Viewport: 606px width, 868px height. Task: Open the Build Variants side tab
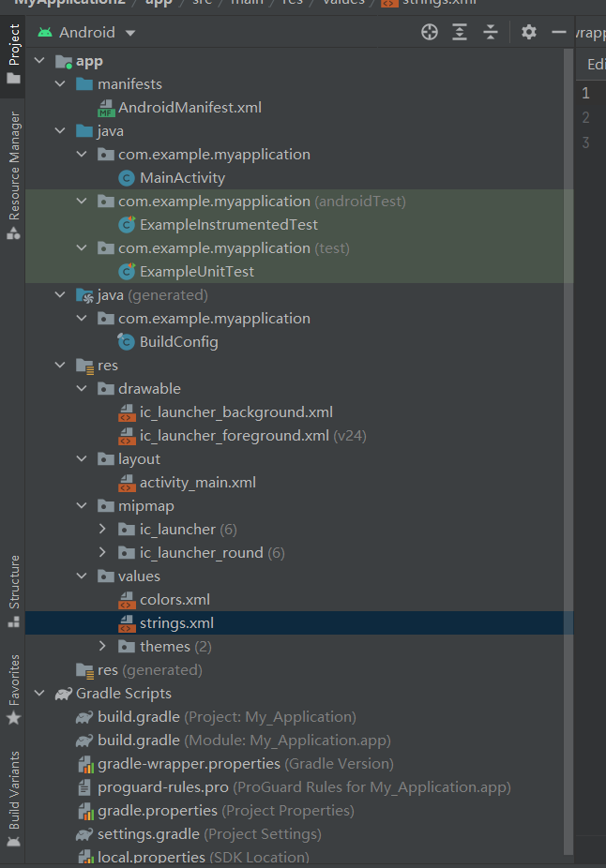tap(13, 799)
